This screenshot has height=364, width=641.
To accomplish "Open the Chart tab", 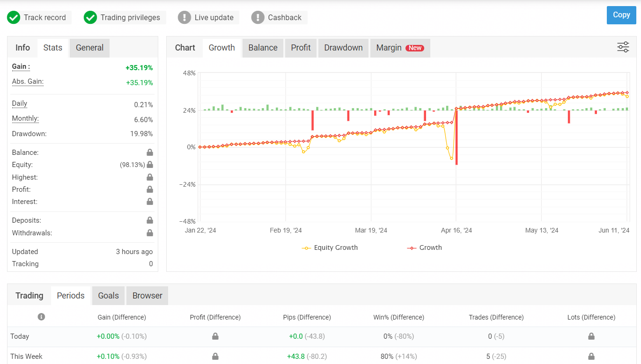I will (x=185, y=48).
